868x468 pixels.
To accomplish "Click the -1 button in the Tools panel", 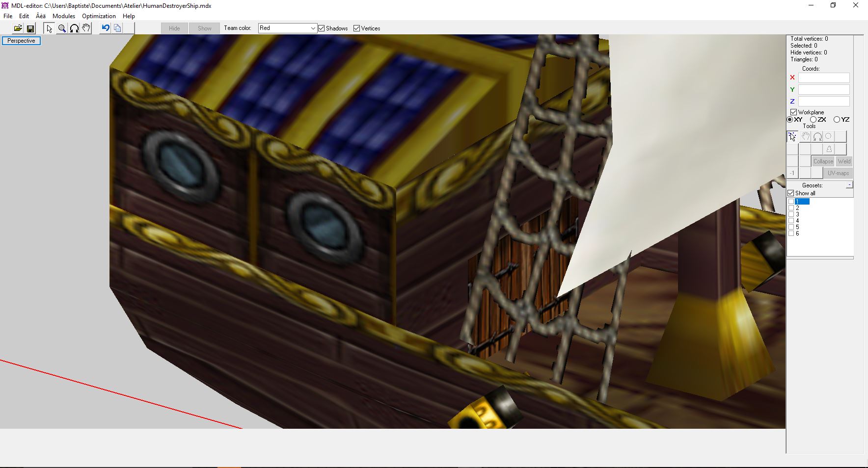I will [x=792, y=173].
